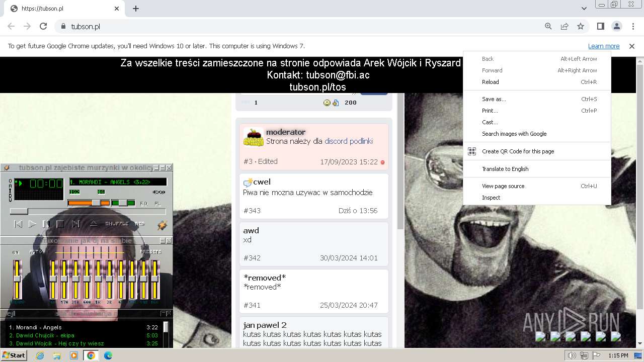Skip to next track in Winamp
This screenshot has width=644, height=362.
(75, 224)
